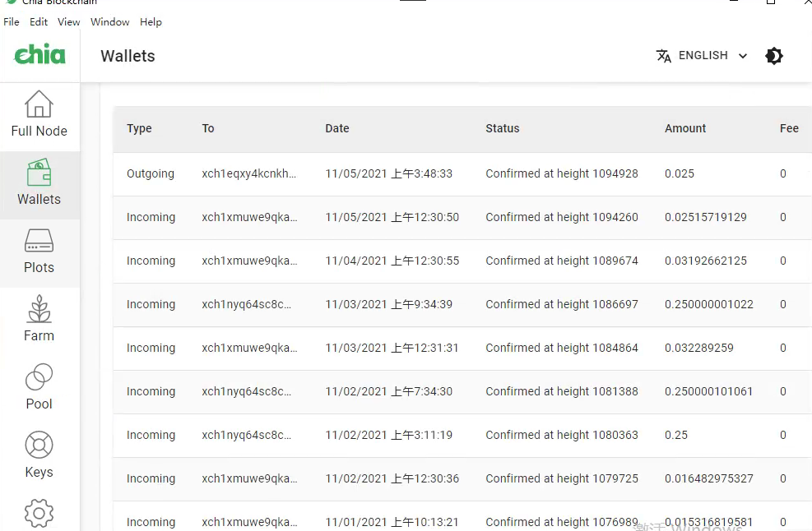Screen dimensions: 812x531
Task: Open the Help menu
Action: pyautogui.click(x=151, y=21)
